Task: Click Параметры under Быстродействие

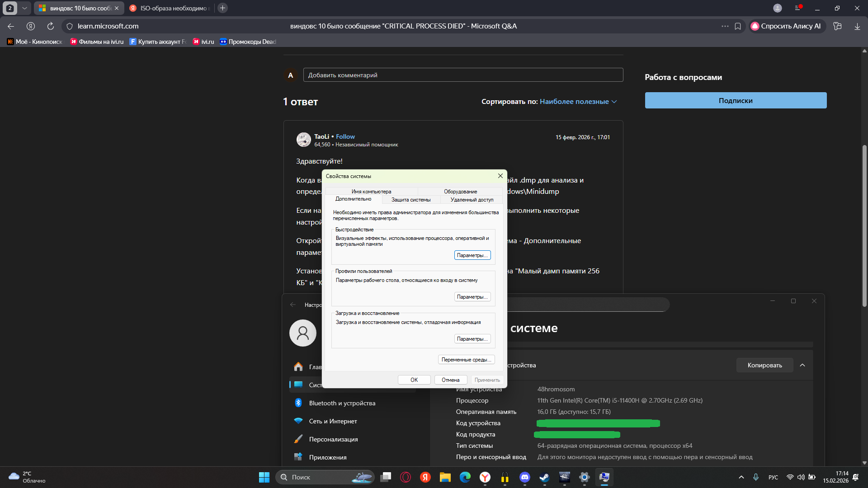Action: [x=472, y=255]
